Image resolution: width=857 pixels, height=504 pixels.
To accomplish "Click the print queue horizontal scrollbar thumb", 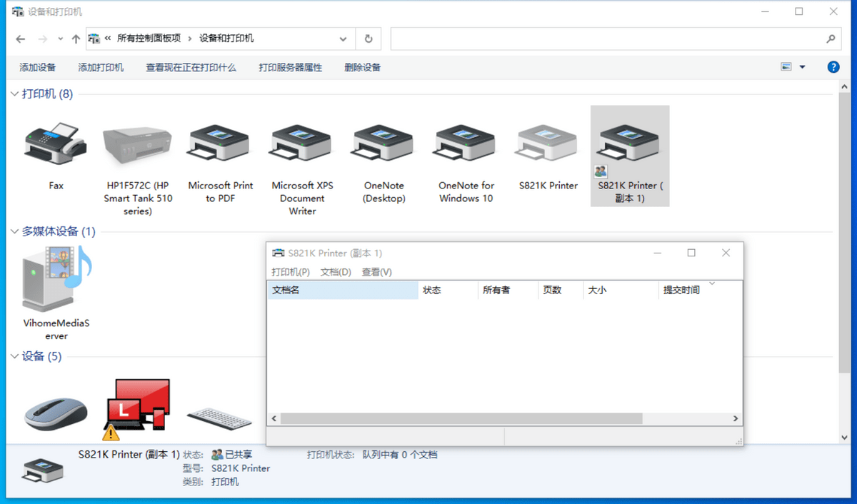I will tap(461, 419).
